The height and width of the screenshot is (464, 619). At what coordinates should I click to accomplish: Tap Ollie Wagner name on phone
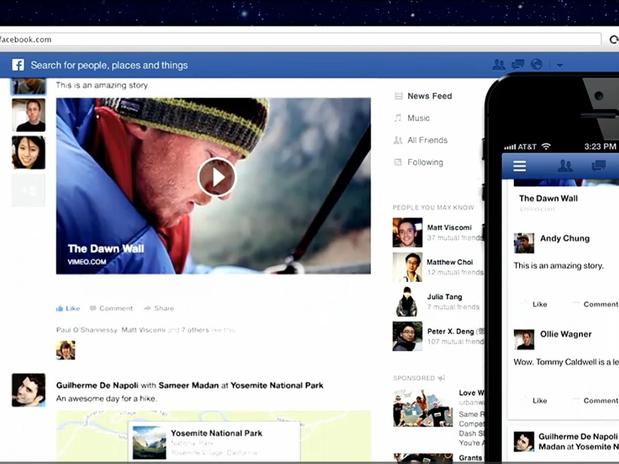pyautogui.click(x=566, y=334)
